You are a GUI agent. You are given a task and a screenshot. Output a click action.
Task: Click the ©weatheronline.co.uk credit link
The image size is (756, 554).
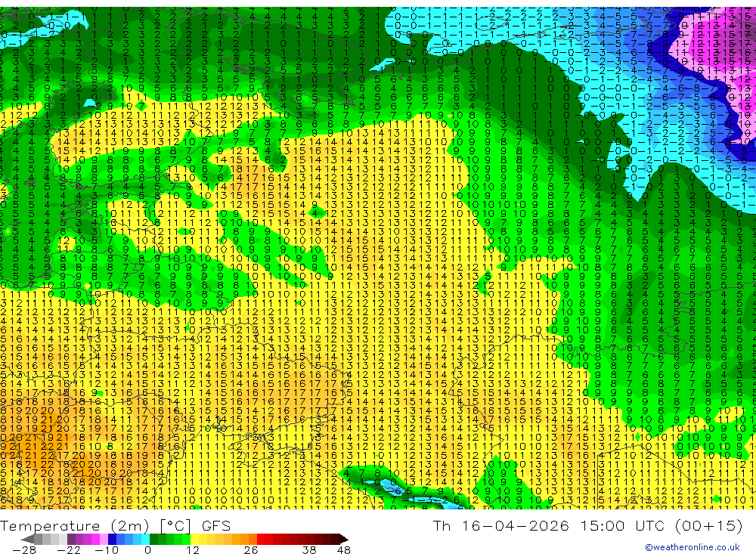(692, 547)
